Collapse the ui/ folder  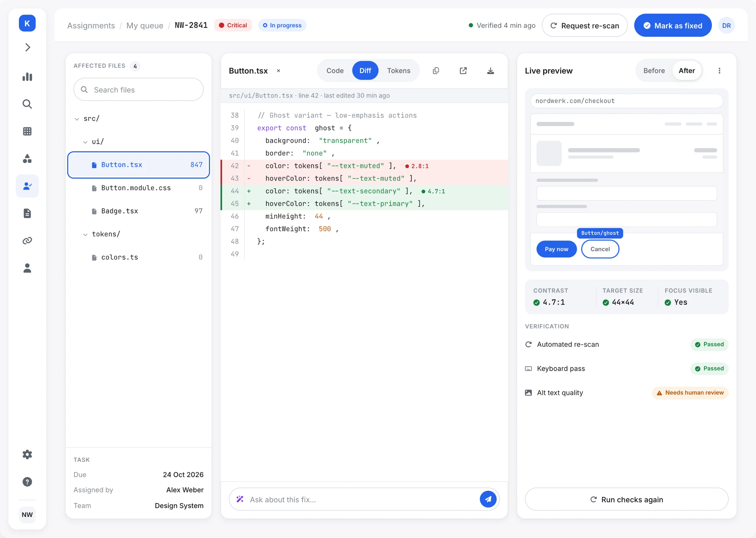point(85,142)
